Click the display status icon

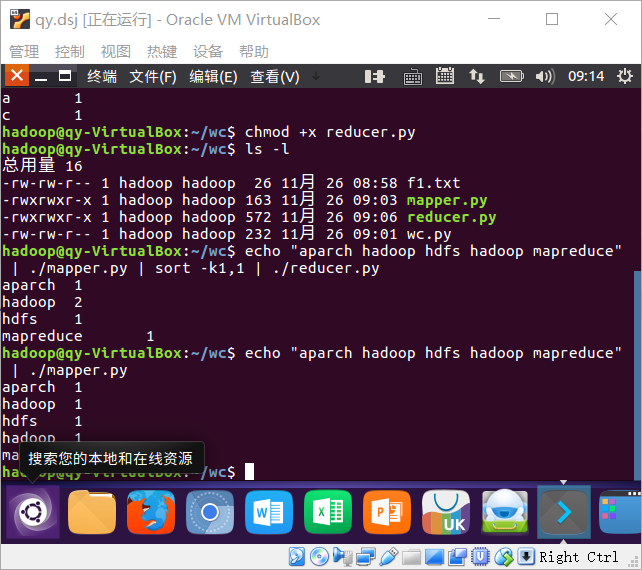(434, 557)
